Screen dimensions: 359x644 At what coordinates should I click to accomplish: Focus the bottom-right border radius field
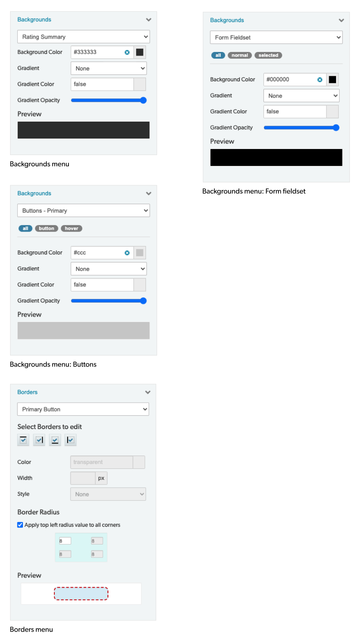(x=97, y=554)
